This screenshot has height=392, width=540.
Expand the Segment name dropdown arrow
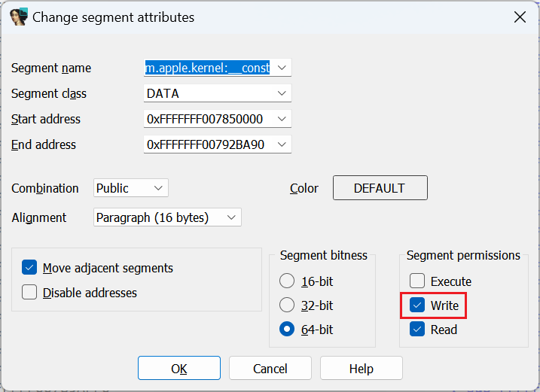282,68
